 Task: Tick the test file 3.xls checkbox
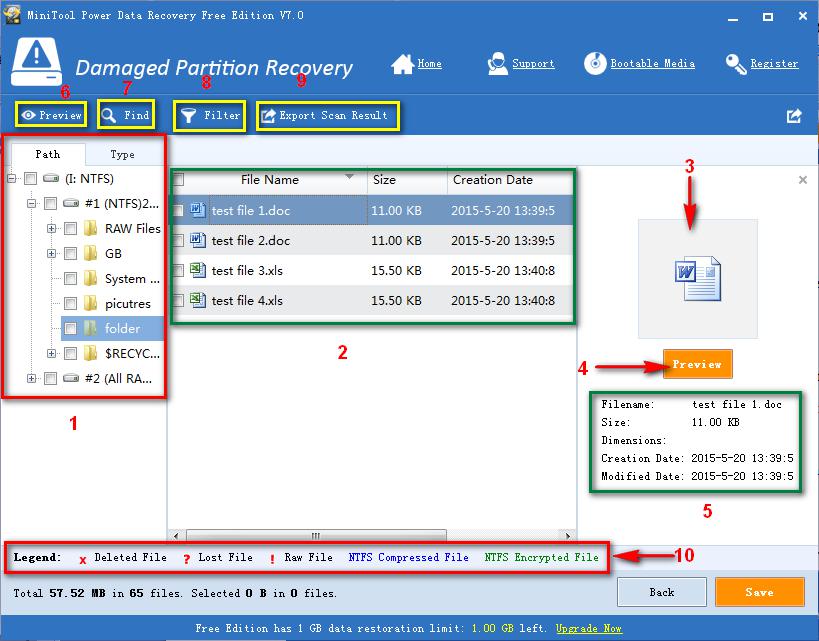click(x=177, y=270)
